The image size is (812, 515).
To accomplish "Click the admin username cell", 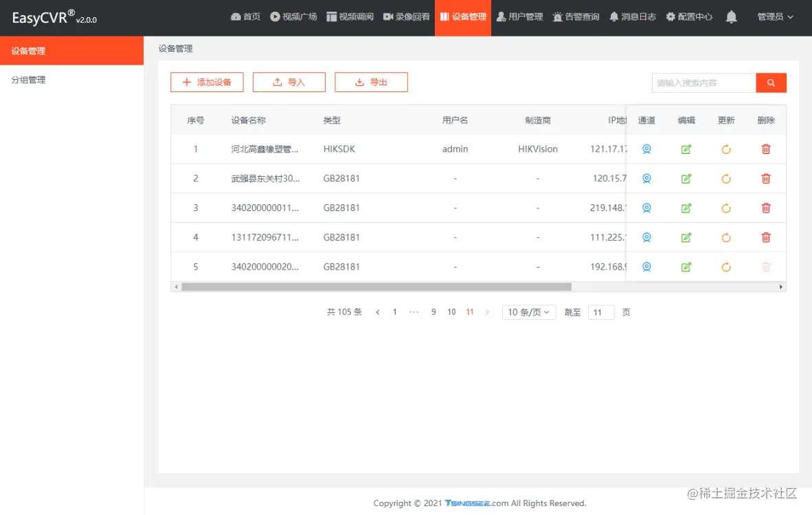I will point(455,149).
